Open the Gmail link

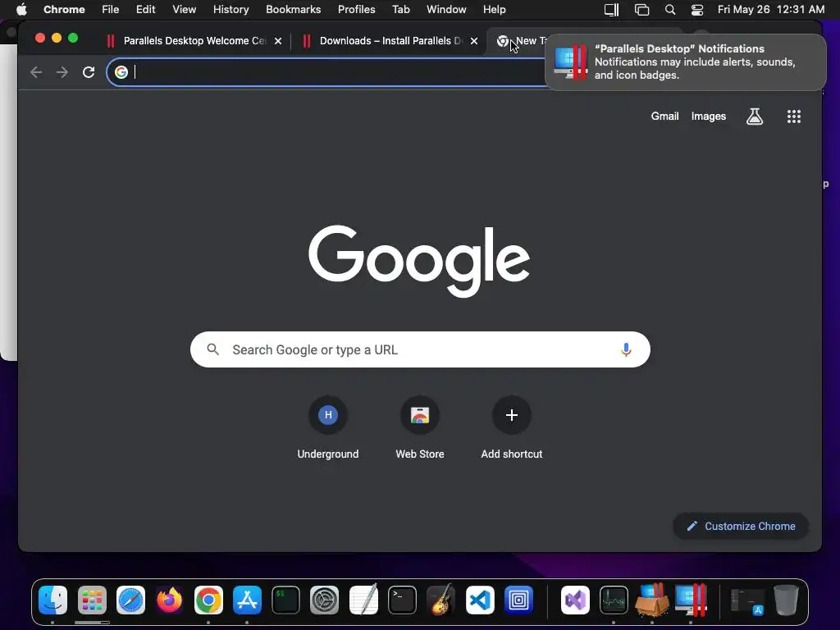[664, 116]
